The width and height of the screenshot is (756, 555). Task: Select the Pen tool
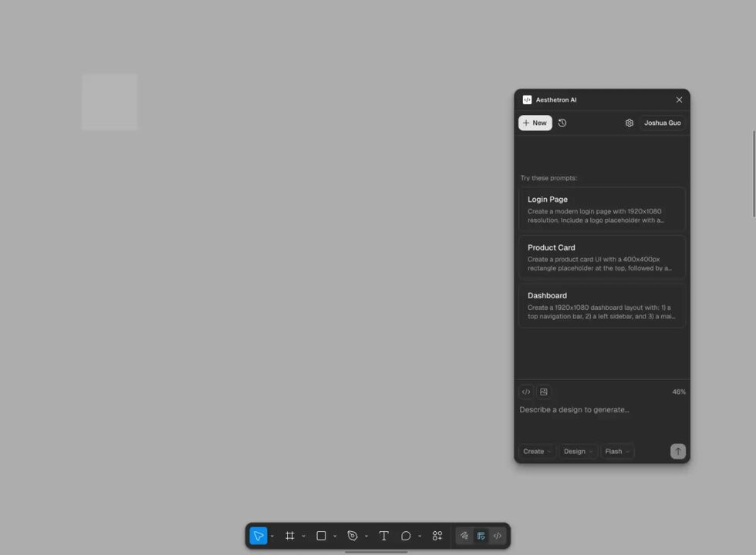pos(353,536)
